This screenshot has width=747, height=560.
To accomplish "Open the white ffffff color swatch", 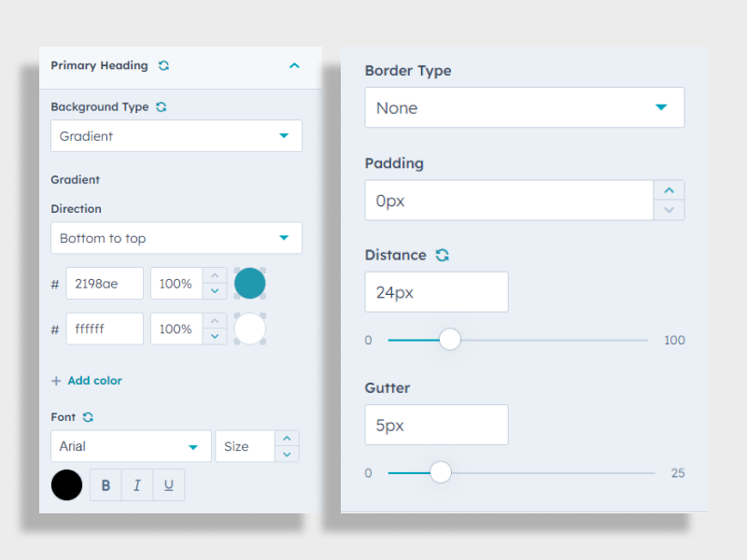I will coord(250,329).
